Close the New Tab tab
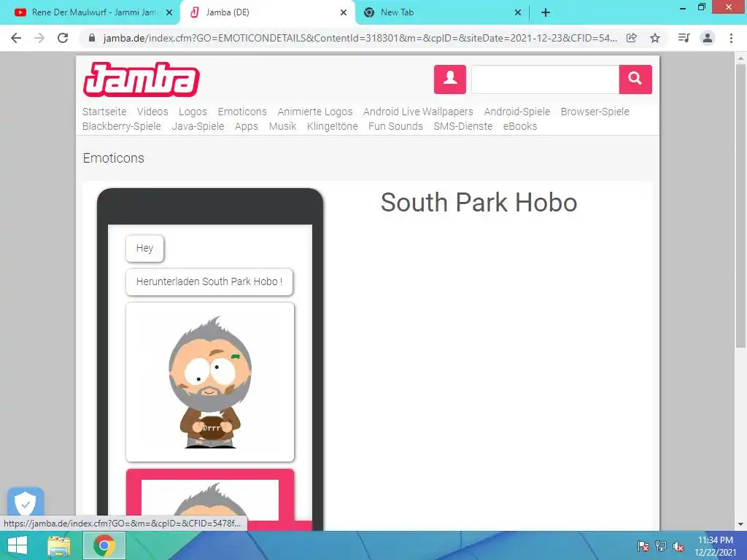This screenshot has height=560, width=747. [x=518, y=13]
